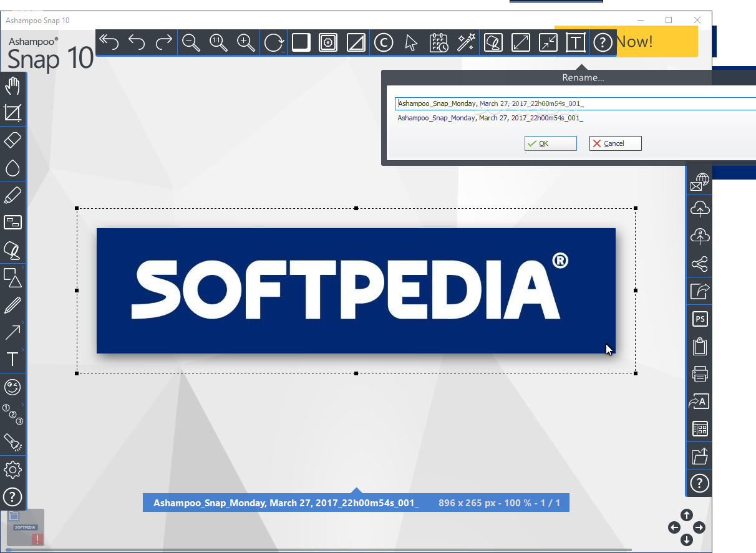756x553 pixels.
Task: Click the up navigation arrow
Action: click(686, 515)
